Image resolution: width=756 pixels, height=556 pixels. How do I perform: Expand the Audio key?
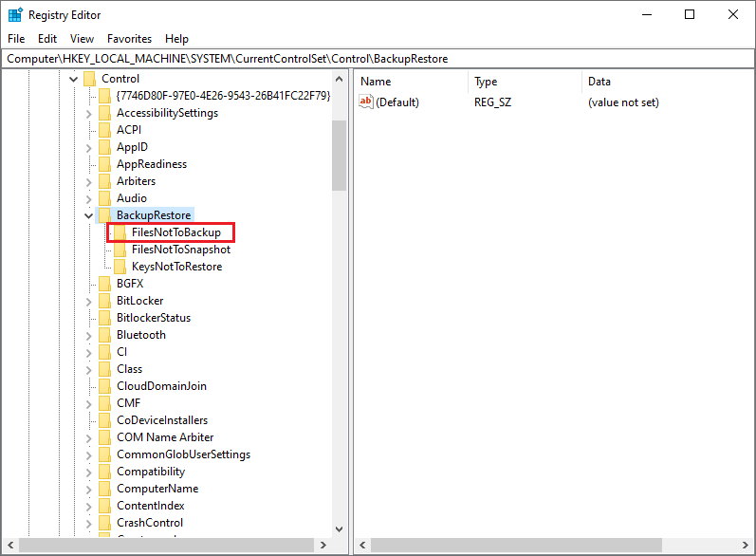89,199
